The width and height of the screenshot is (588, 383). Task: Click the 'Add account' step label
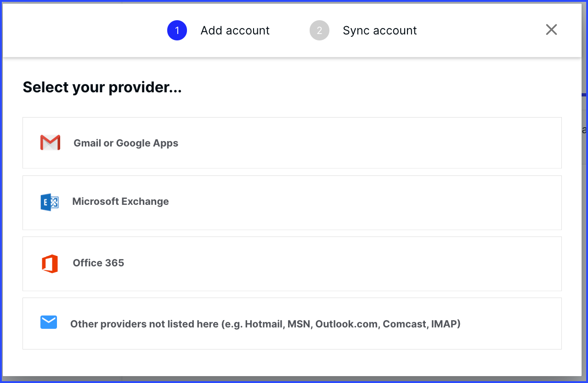point(235,31)
